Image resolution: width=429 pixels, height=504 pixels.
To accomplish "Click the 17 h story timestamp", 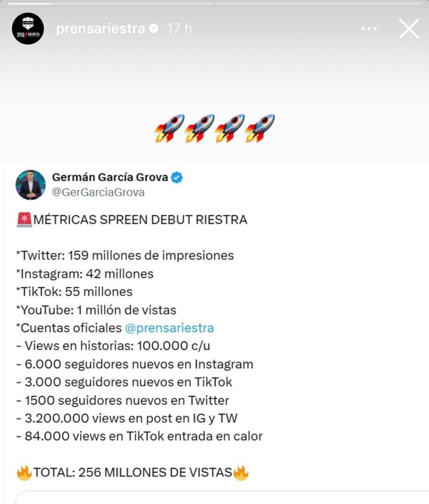I will (179, 28).
